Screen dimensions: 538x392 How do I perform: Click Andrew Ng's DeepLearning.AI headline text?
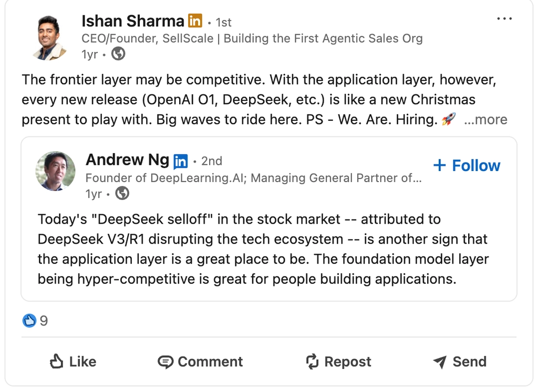tap(253, 178)
